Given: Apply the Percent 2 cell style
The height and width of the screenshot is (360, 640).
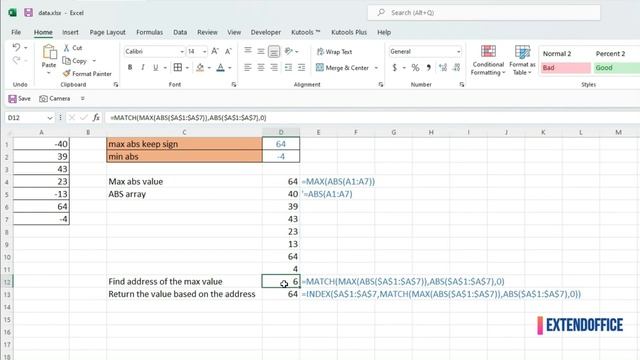Looking at the screenshot, I should click(x=617, y=53).
